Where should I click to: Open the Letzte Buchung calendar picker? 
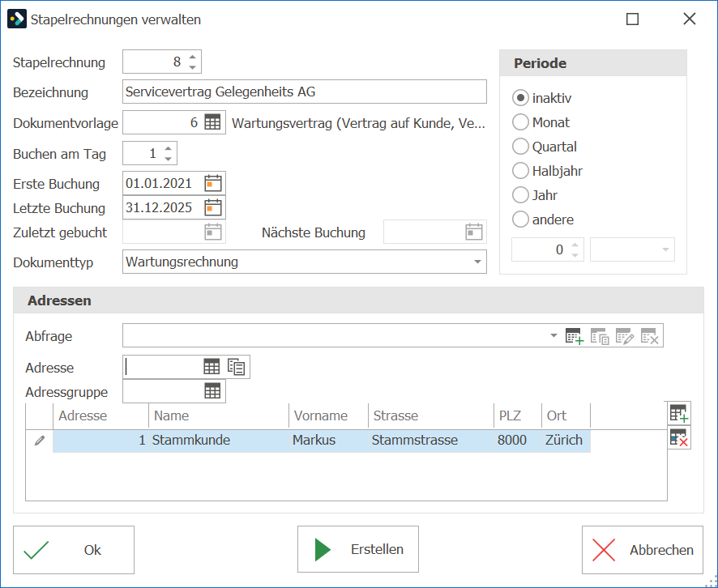click(x=213, y=208)
